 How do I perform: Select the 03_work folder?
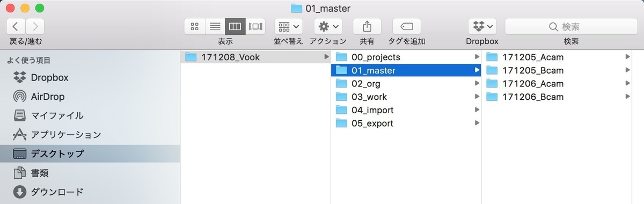[406, 97]
